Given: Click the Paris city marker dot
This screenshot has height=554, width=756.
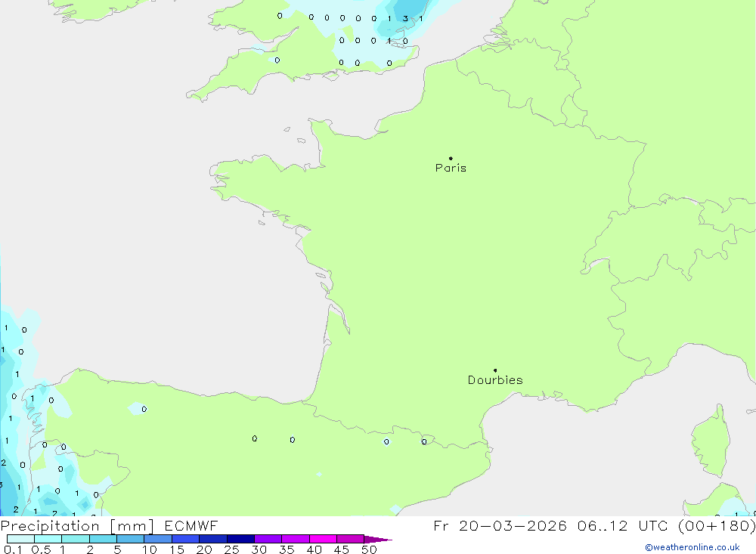Looking at the screenshot, I should (x=451, y=158).
